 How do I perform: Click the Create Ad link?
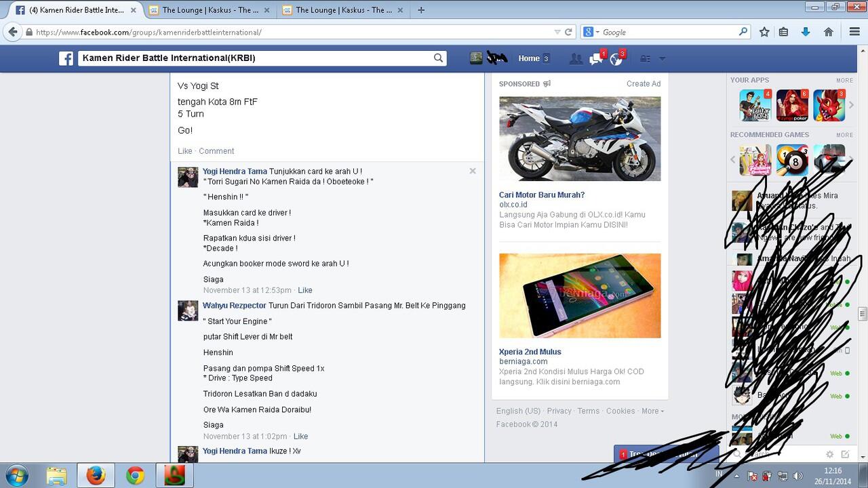[644, 84]
